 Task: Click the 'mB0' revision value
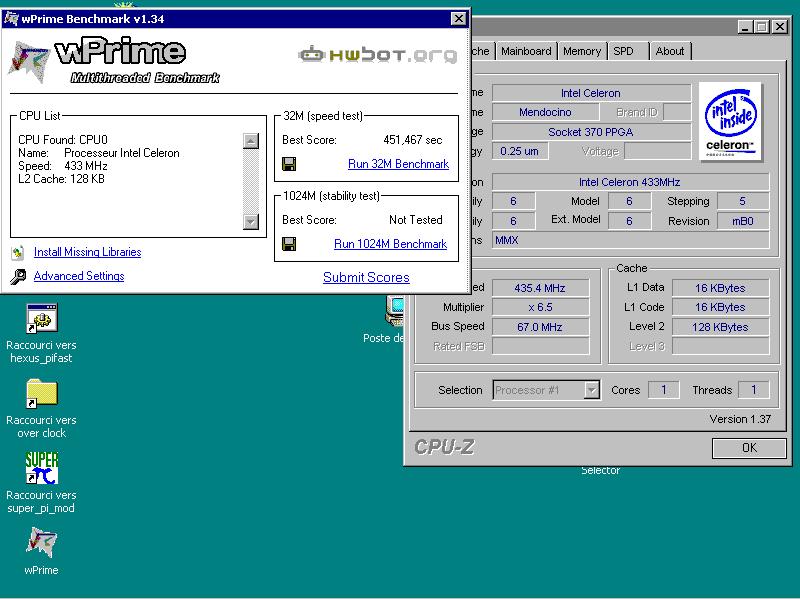[742, 221]
